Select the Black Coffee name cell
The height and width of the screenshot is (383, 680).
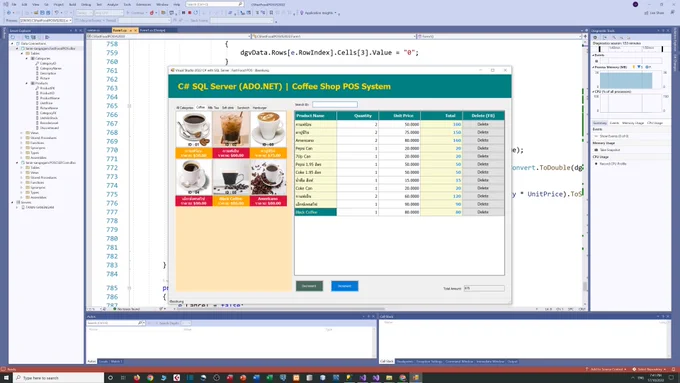pyautogui.click(x=315, y=212)
